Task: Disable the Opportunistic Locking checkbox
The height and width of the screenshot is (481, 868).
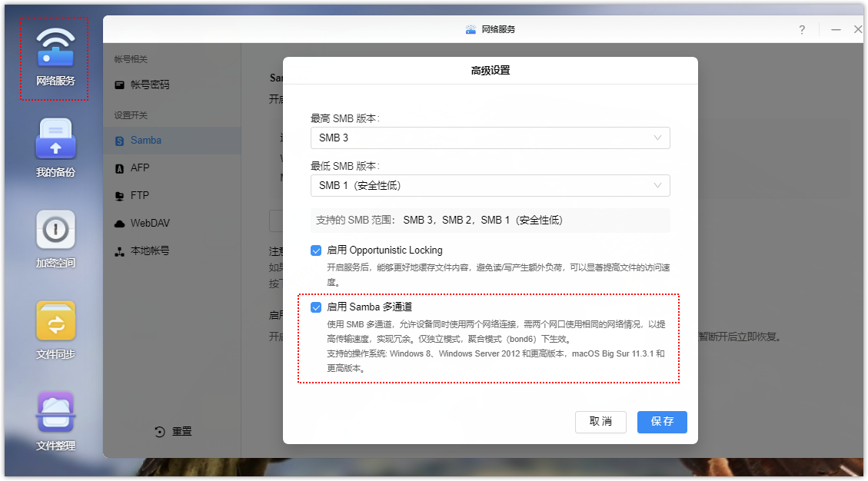Action: click(316, 250)
